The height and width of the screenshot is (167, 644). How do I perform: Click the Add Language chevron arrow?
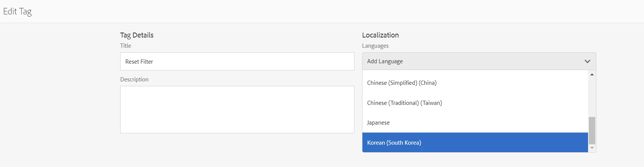coord(587,61)
